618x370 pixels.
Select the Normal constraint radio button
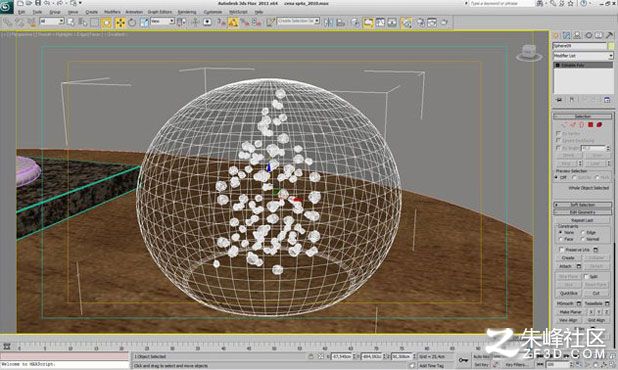583,239
